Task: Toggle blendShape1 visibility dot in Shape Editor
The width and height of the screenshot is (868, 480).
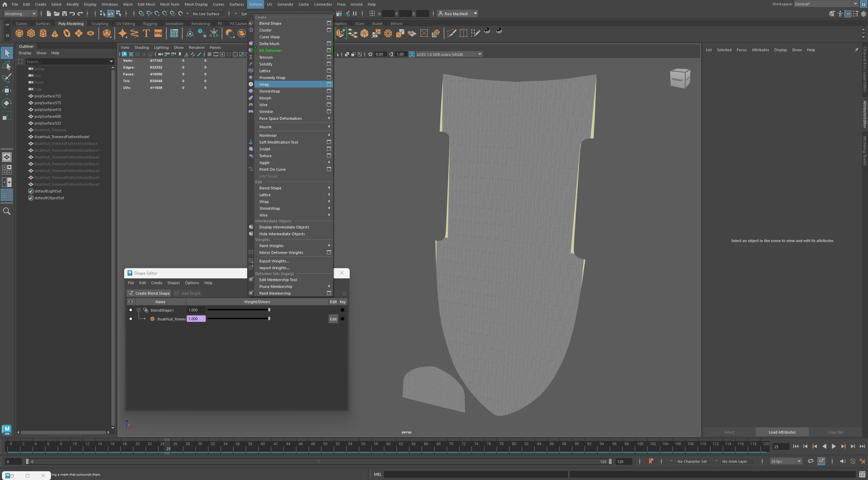Action: [x=131, y=310]
